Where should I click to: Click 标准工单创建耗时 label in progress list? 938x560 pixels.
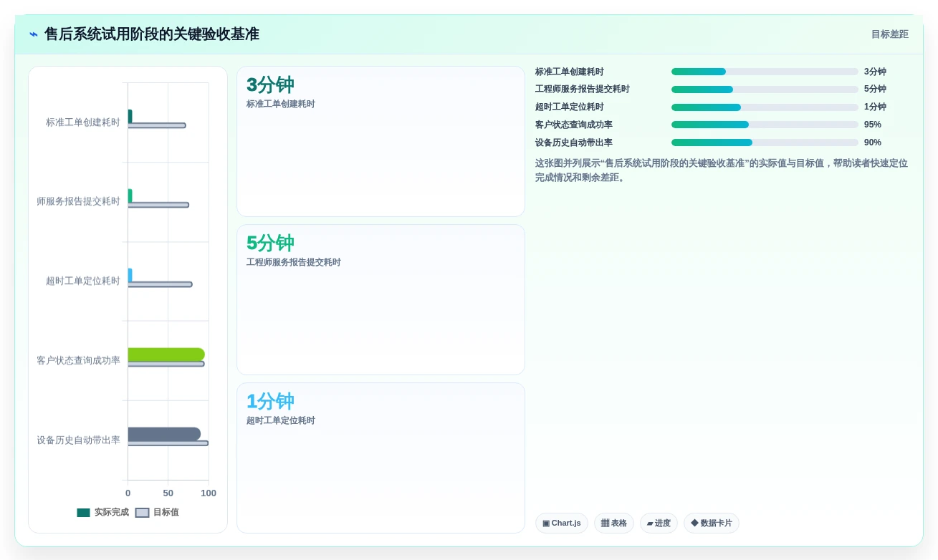click(x=570, y=72)
